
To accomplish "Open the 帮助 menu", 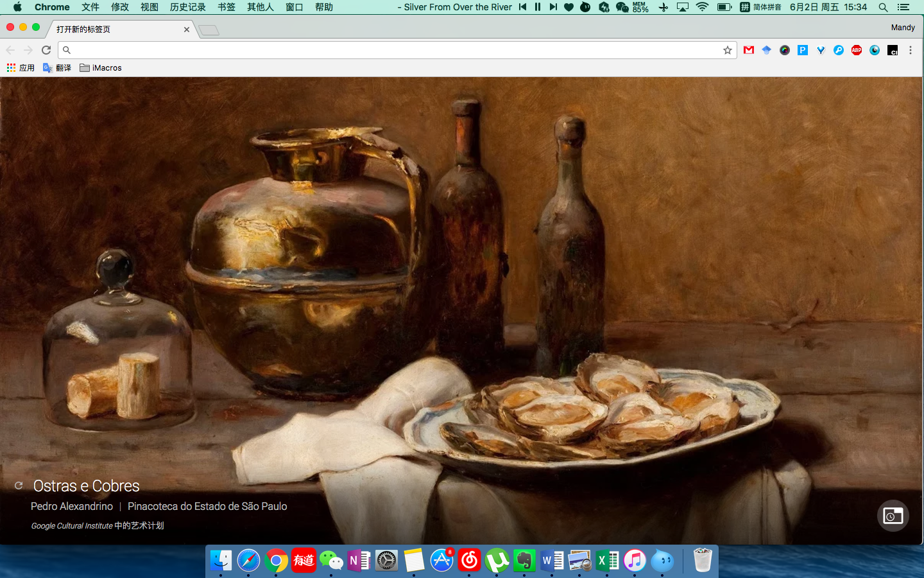I will point(324,7).
